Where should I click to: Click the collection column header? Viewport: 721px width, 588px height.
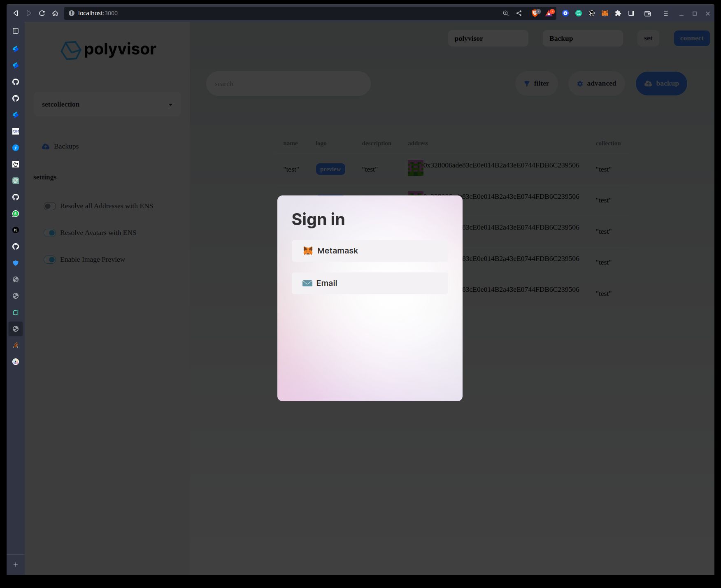(608, 143)
